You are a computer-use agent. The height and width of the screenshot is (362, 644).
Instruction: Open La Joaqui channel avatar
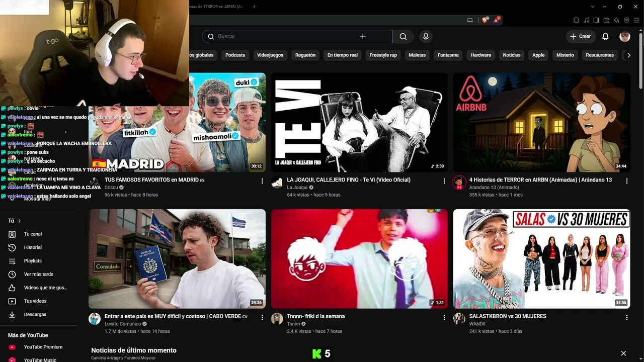point(277,183)
